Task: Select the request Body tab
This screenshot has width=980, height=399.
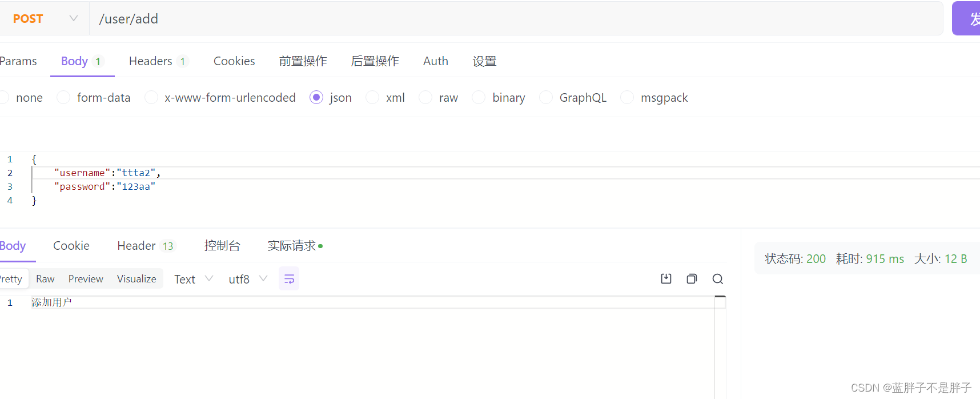Action: [x=82, y=61]
